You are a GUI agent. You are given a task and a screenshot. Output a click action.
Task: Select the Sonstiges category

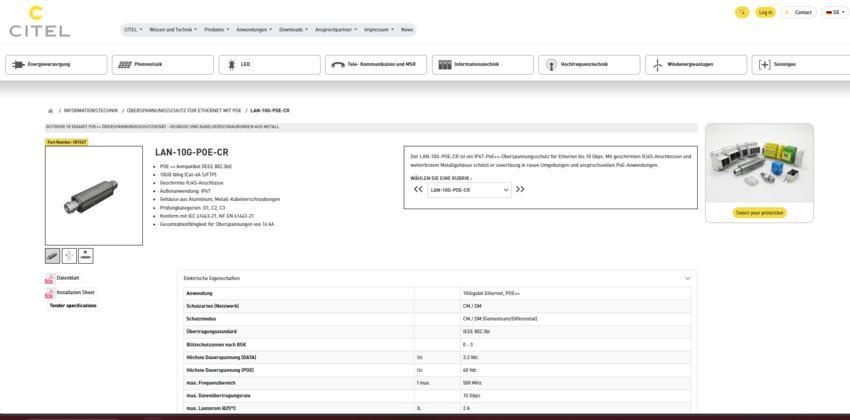coord(801,64)
